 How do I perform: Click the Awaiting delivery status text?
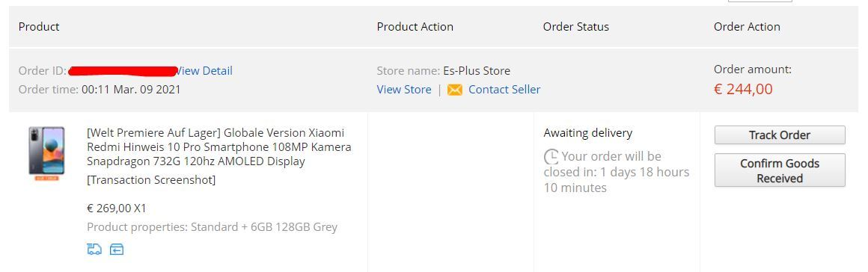tap(588, 133)
